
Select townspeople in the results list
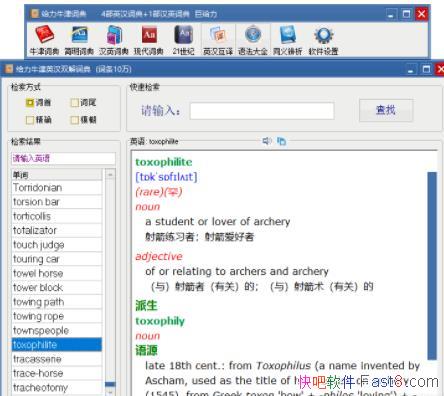[57, 331]
